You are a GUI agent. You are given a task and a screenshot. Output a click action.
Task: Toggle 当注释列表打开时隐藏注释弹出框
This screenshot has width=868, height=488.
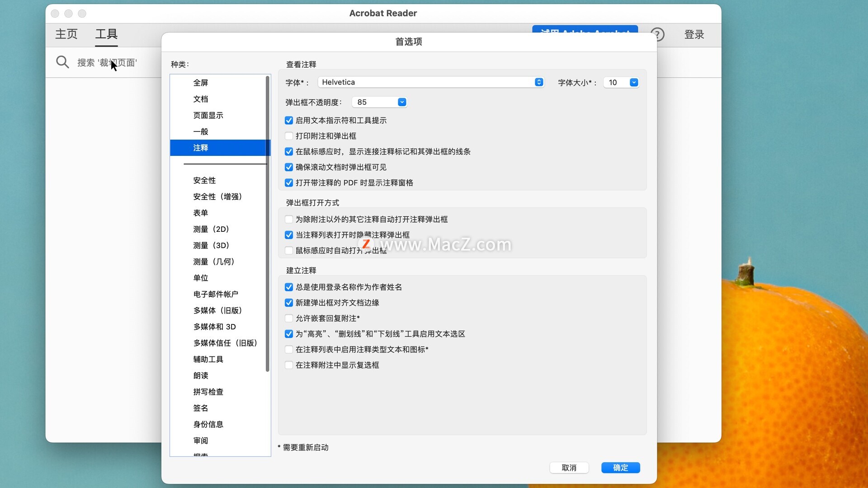tap(289, 235)
